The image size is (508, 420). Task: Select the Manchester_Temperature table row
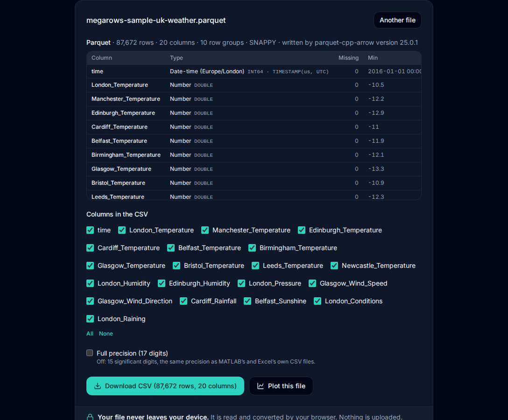point(254,99)
